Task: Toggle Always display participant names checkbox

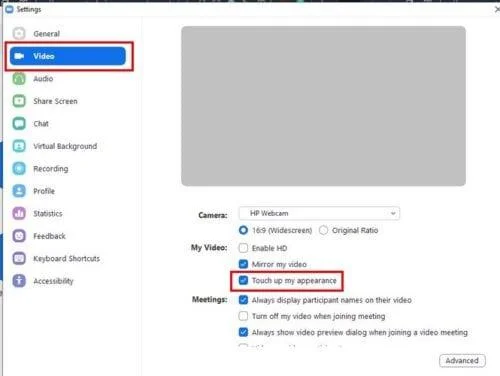Action: point(243,300)
